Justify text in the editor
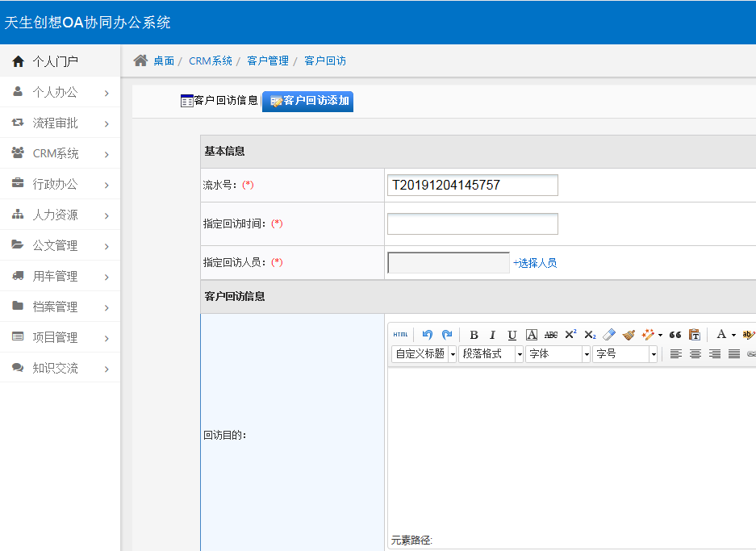 coord(734,354)
